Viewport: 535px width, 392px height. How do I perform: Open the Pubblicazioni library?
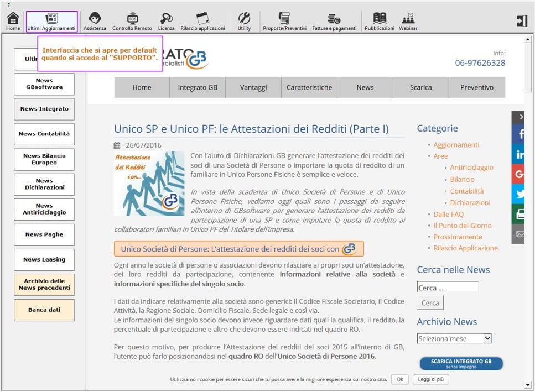point(380,22)
